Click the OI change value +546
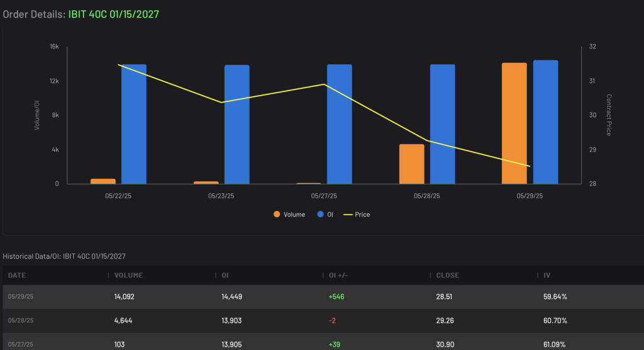644x350 pixels. pyautogui.click(x=336, y=296)
